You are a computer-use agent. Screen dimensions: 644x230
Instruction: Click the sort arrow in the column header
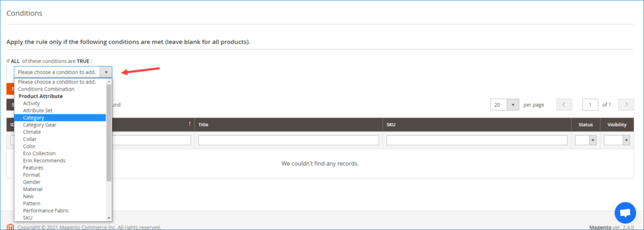coord(189,124)
